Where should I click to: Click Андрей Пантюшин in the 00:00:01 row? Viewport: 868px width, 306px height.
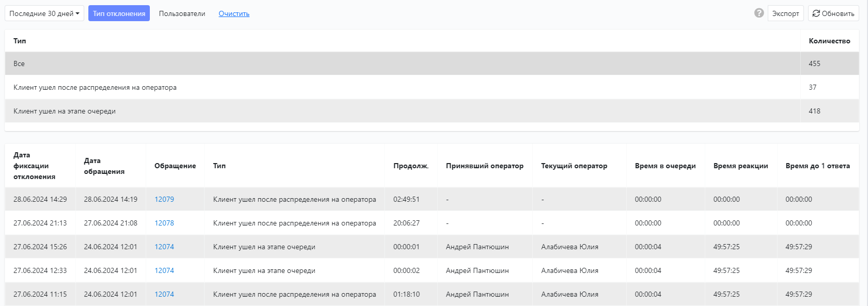pos(477,247)
